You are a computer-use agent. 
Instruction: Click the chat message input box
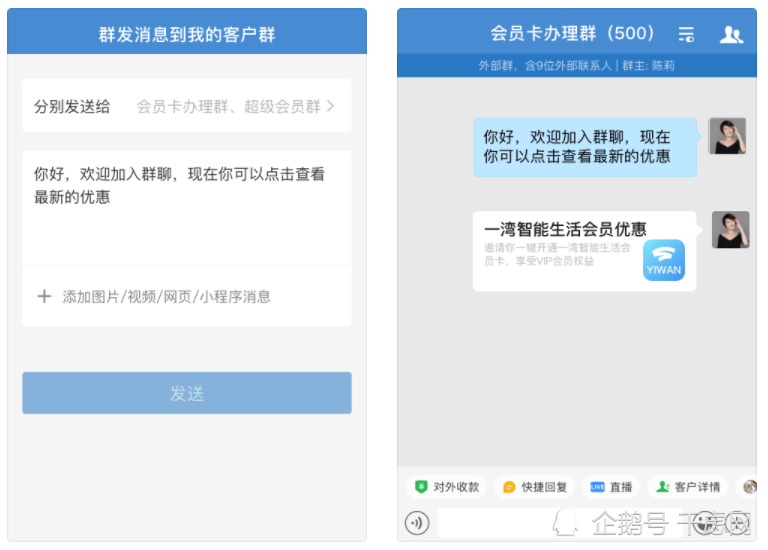pyautogui.click(x=560, y=523)
